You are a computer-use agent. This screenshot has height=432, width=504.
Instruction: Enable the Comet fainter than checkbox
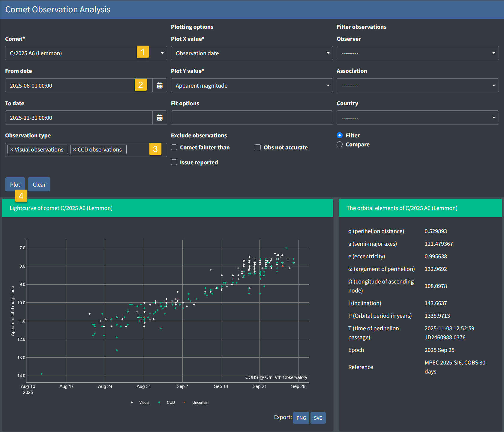pyautogui.click(x=174, y=147)
